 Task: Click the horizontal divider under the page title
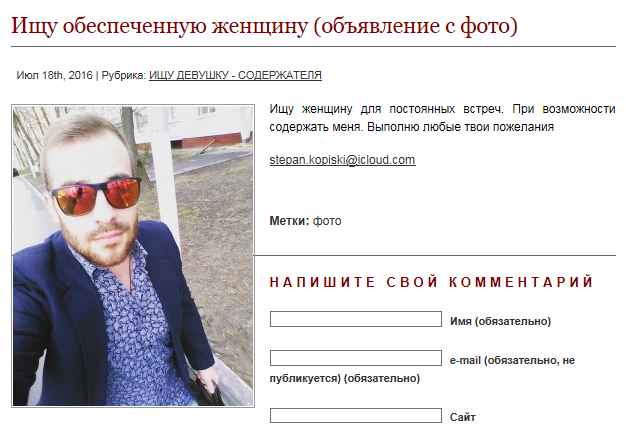point(313,47)
